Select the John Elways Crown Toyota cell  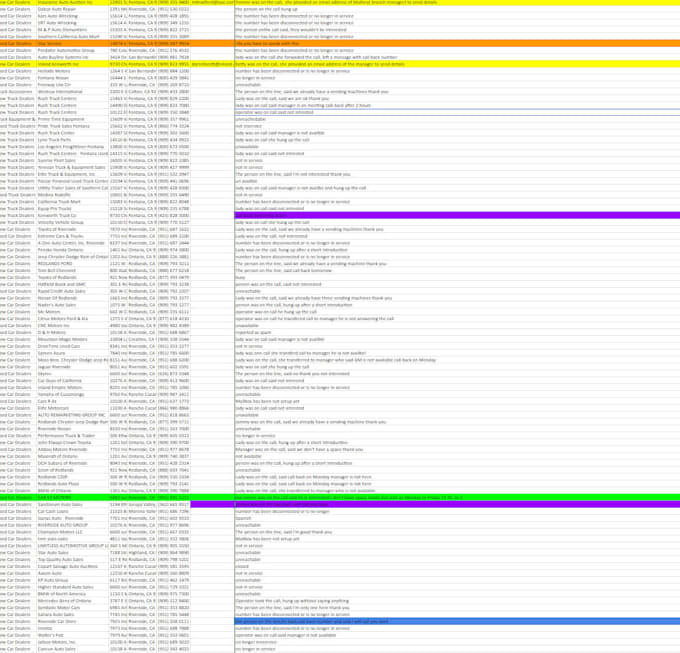pos(72,443)
